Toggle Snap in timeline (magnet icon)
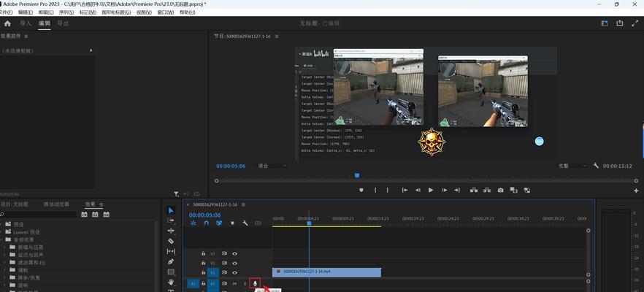The height and width of the screenshot is (292, 644). pyautogui.click(x=207, y=223)
